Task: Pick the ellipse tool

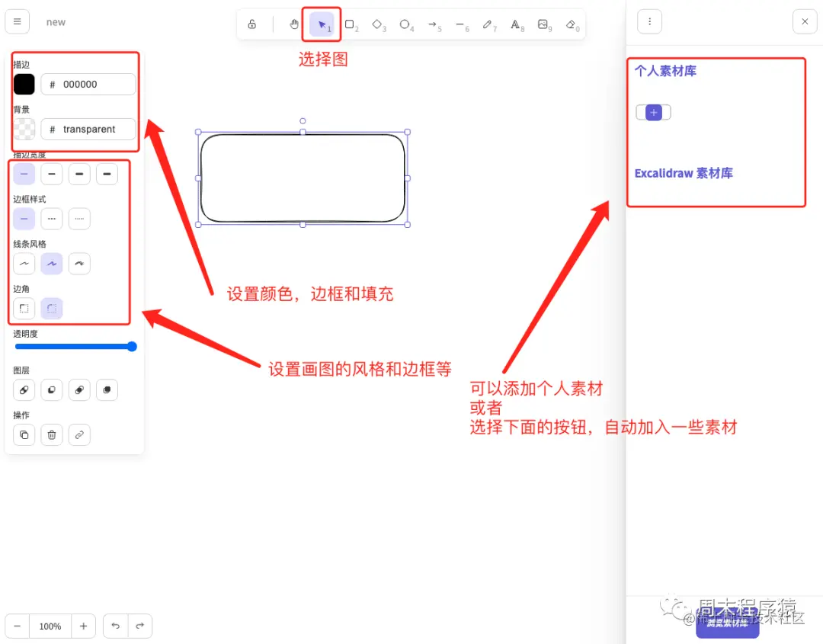Action: pos(405,24)
